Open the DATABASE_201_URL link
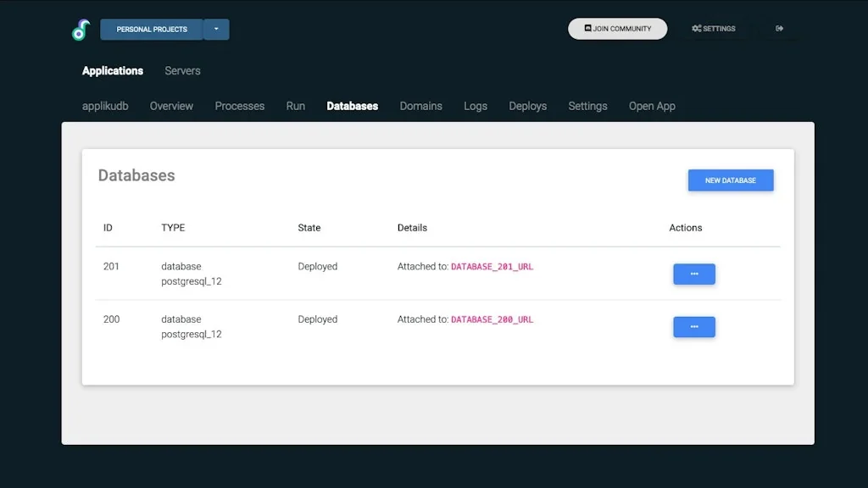 point(492,266)
